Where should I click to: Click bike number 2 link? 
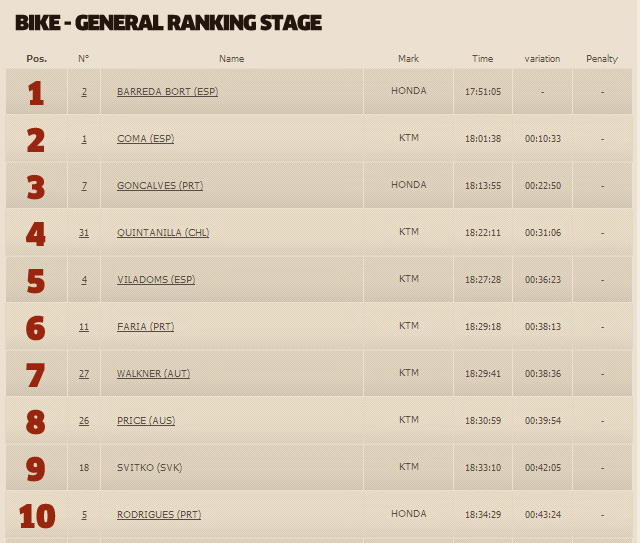[84, 92]
